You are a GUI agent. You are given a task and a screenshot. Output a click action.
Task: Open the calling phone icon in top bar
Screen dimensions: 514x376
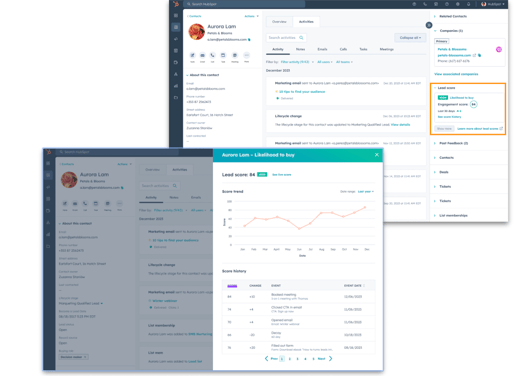point(425,4)
